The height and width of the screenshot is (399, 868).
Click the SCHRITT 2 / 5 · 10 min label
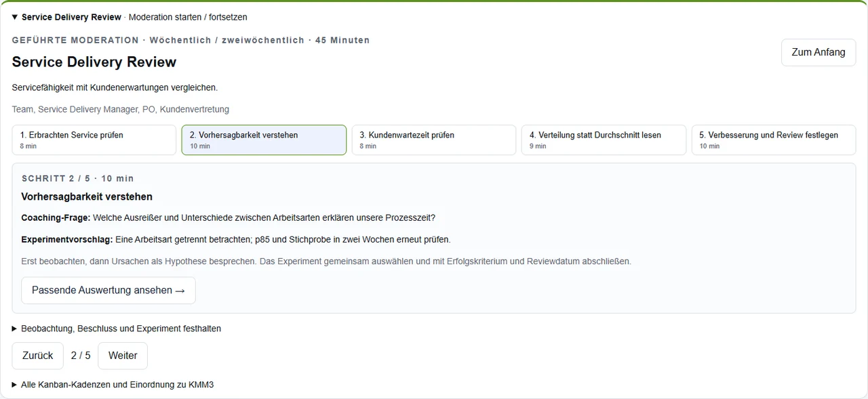point(78,179)
